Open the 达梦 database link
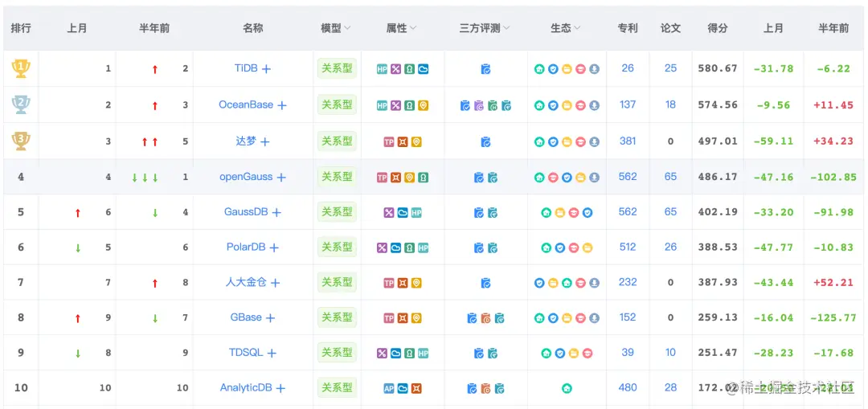Image resolution: width=868 pixels, height=409 pixels. (247, 141)
